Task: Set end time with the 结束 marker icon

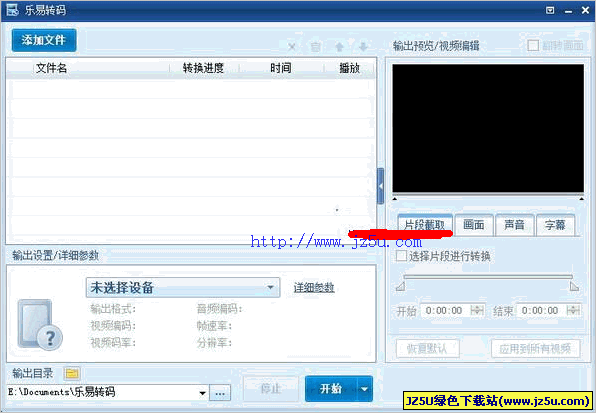Action: tap(574, 310)
